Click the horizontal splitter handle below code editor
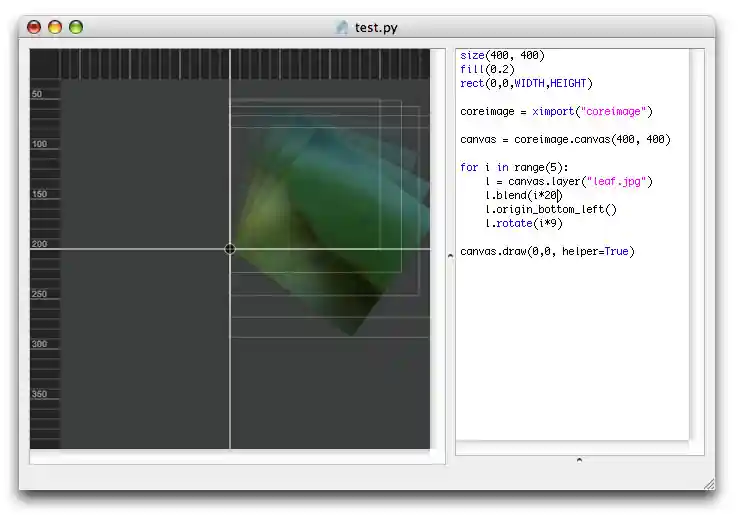The image size is (751, 520). (579, 460)
